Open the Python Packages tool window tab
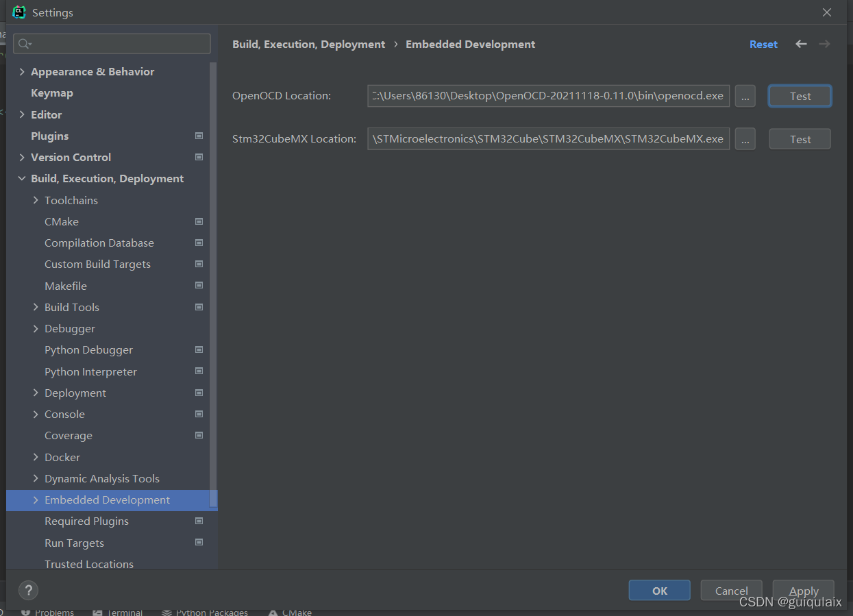The image size is (853, 616). tap(205, 612)
